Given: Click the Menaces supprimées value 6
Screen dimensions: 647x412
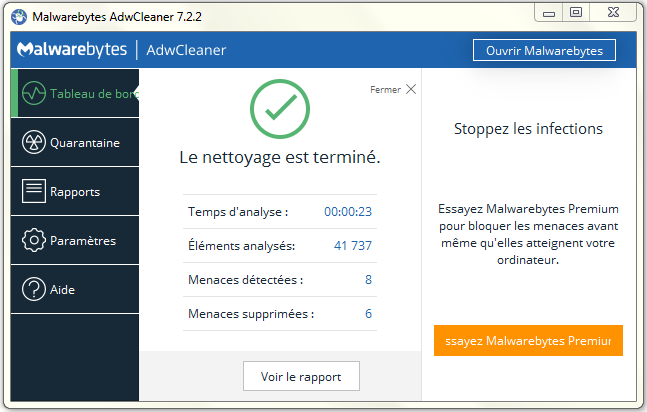Looking at the screenshot, I should point(368,314).
